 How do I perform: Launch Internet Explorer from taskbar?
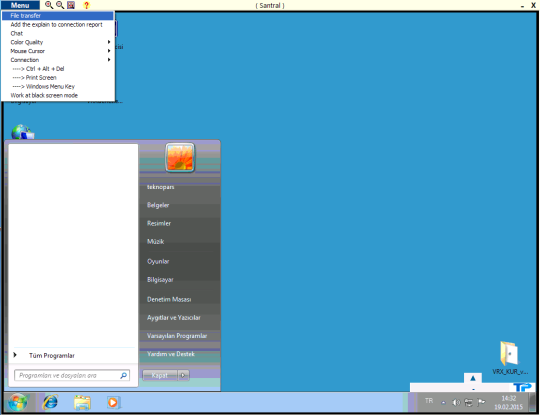click(x=50, y=402)
